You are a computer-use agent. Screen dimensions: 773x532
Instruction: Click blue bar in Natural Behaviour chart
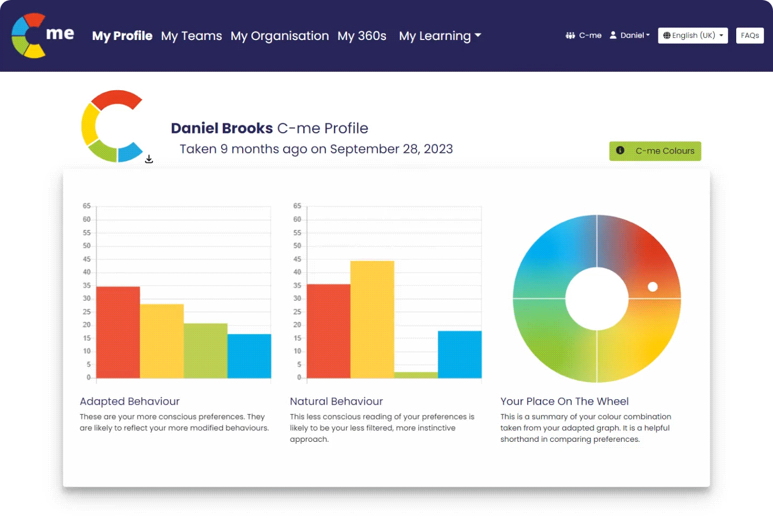[459, 354]
